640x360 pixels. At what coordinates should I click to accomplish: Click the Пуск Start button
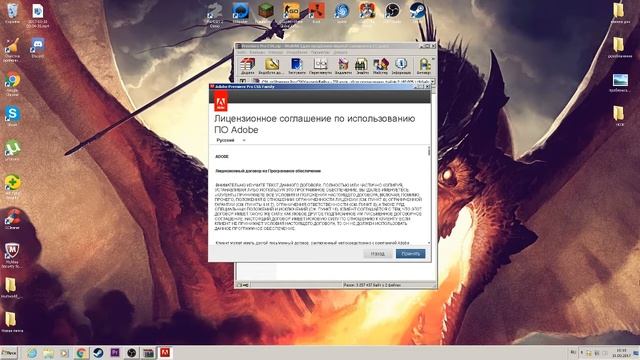(x=9, y=353)
